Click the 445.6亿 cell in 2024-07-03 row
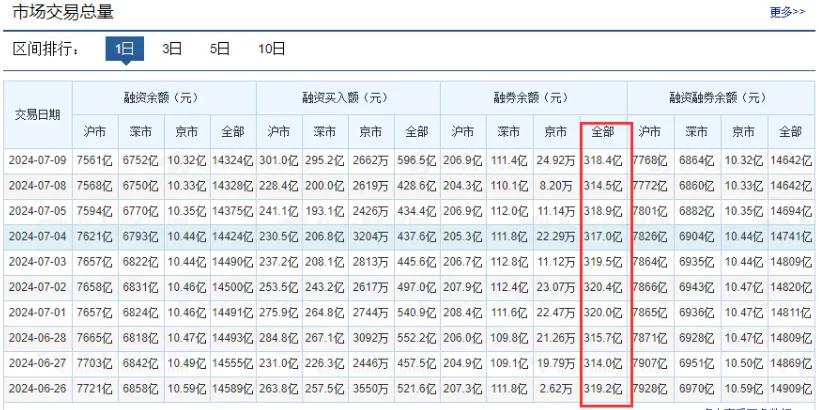 coord(417,262)
